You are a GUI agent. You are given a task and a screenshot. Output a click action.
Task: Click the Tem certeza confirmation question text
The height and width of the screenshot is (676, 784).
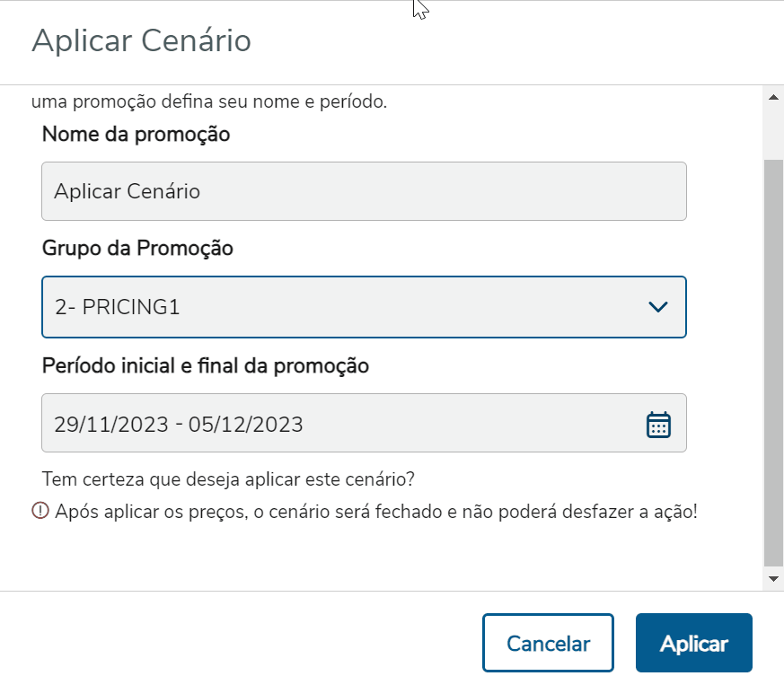coord(228,478)
